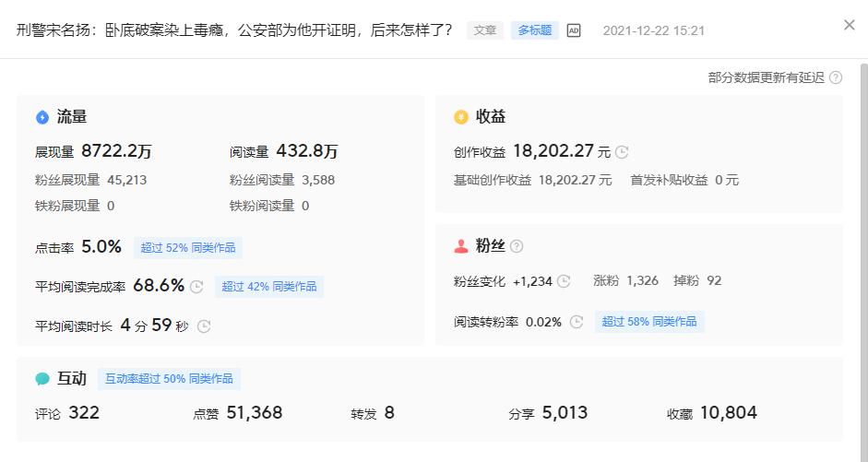Click the article title text
Image resolution: width=868 pixels, height=462 pixels.
click(x=234, y=30)
